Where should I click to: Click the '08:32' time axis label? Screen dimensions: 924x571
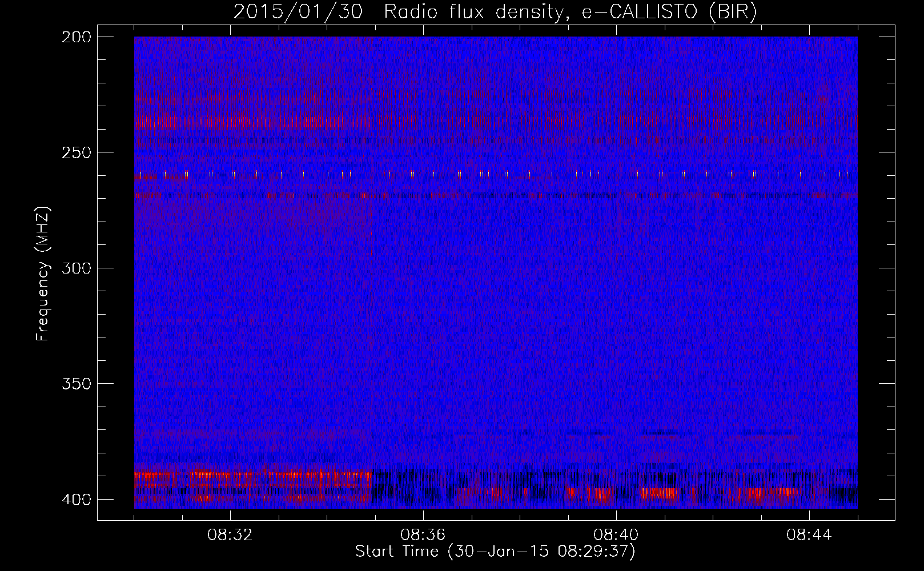(230, 535)
